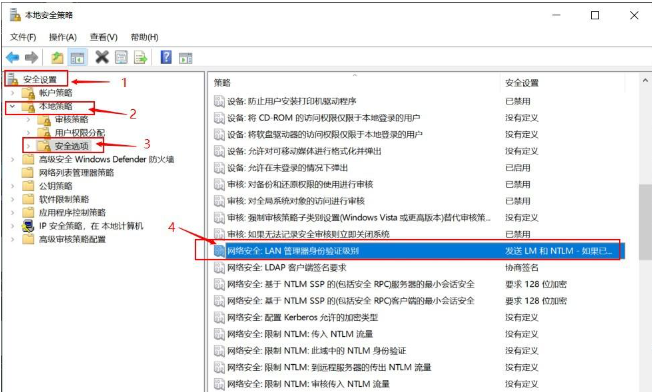The width and height of the screenshot is (652, 392).
Task: Expand the 软件限制策略 tree node
Action: click(x=12, y=199)
